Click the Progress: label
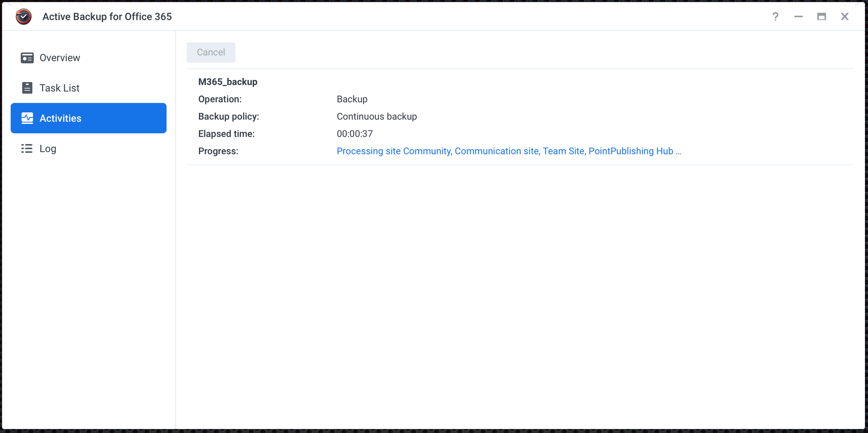This screenshot has height=433, width=868. (x=218, y=151)
